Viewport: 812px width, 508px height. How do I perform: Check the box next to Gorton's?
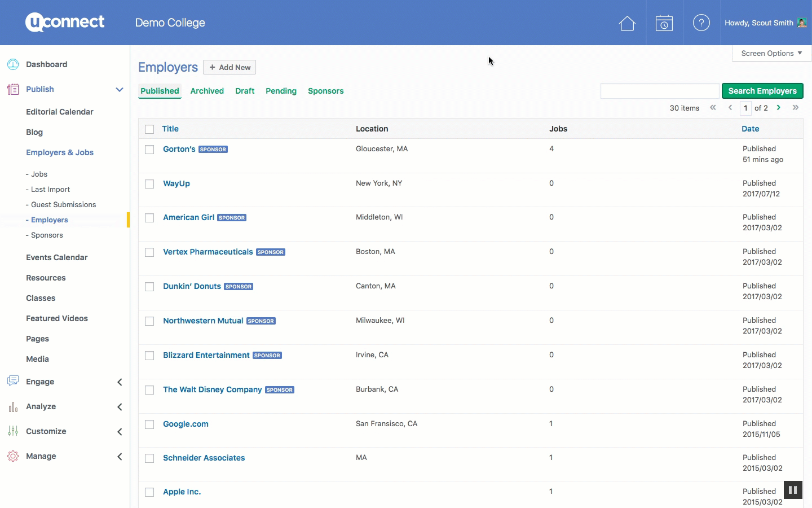(x=149, y=150)
